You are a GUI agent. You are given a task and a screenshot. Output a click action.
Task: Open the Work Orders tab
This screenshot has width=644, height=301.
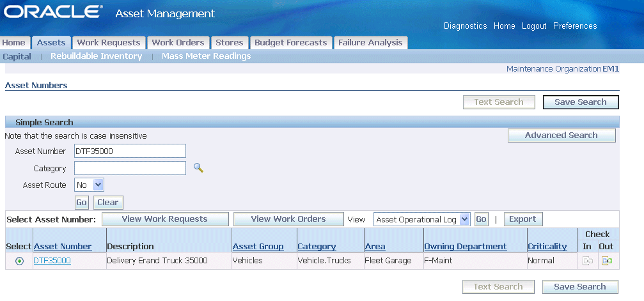pyautogui.click(x=178, y=43)
